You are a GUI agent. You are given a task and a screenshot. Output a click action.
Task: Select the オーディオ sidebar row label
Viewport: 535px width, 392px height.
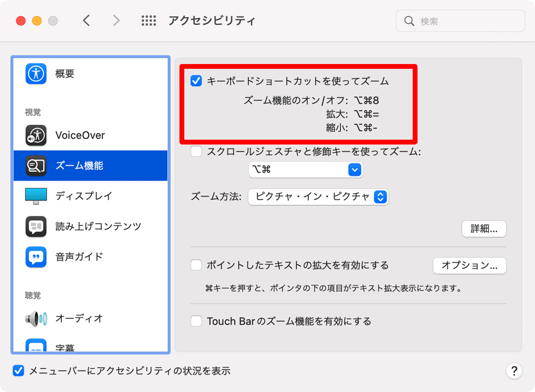point(79,319)
